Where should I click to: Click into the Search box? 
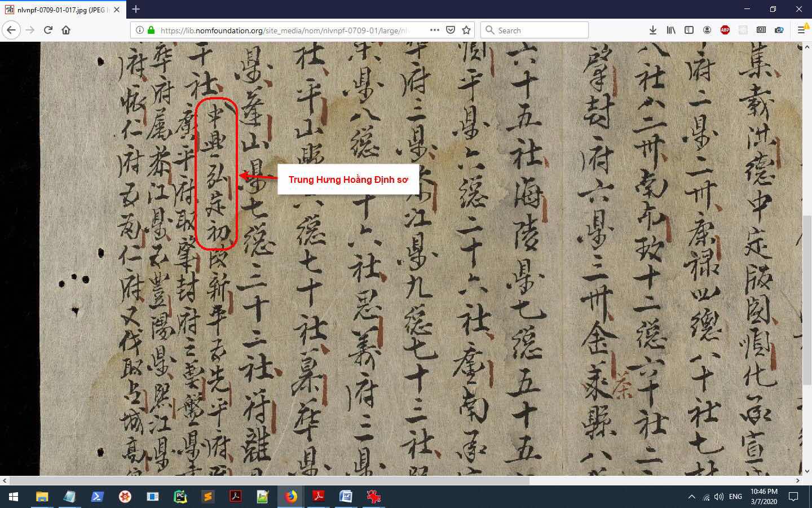tap(534, 30)
